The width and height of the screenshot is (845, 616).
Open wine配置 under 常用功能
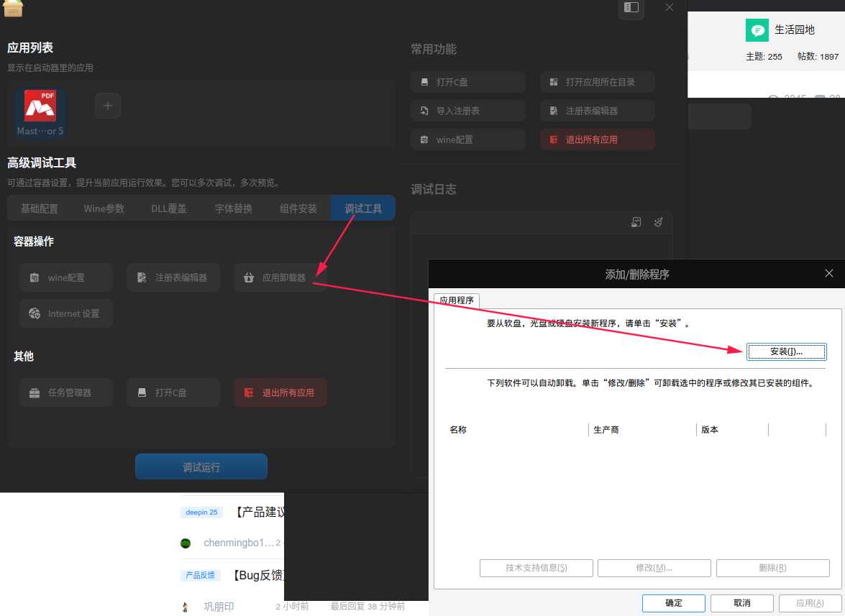tap(467, 139)
